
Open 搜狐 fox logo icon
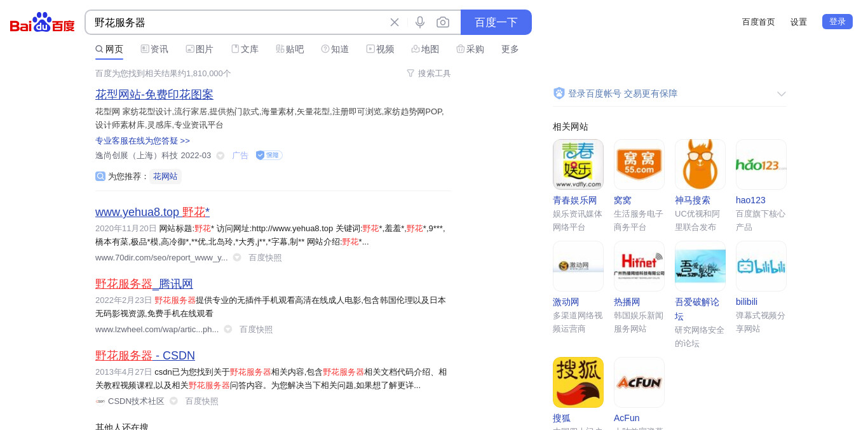[578, 382]
